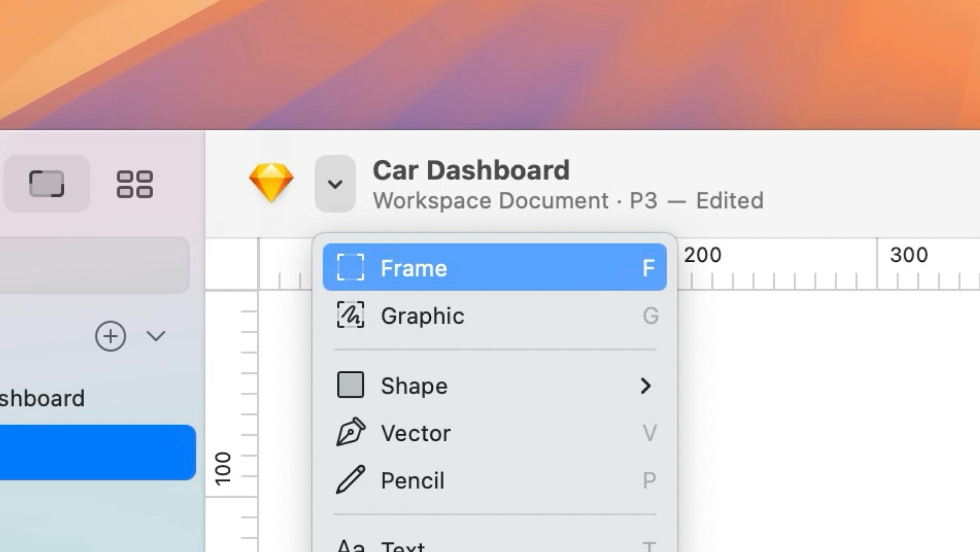Select the Vector pen tool

(x=350, y=432)
